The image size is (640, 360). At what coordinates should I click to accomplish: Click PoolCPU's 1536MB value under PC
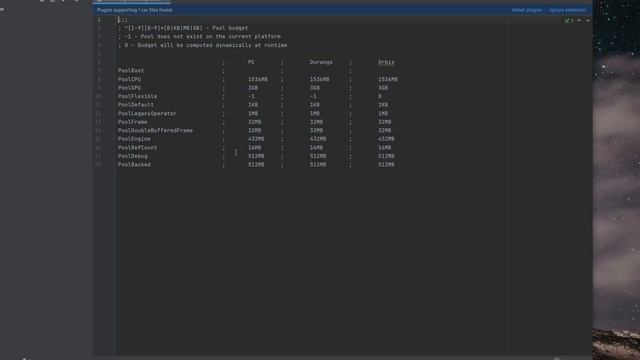click(258, 79)
